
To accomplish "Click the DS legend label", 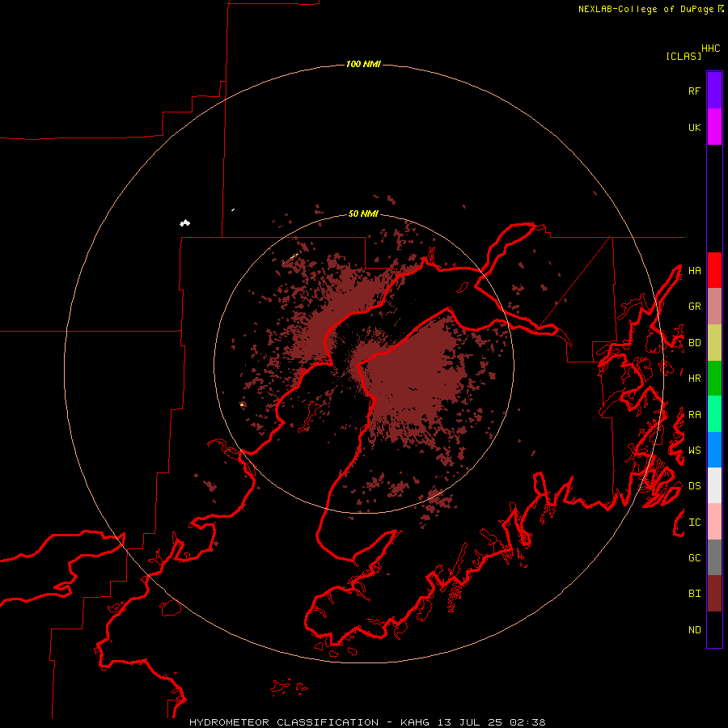I will (694, 486).
